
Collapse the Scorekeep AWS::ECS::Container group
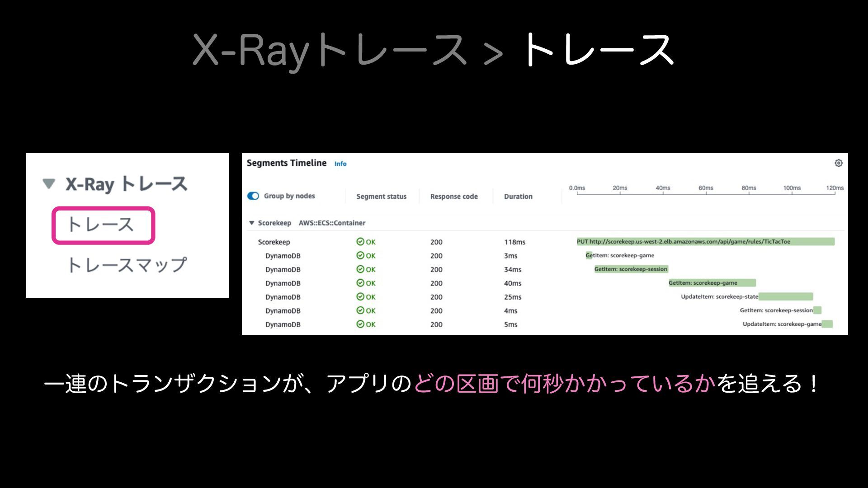(252, 223)
